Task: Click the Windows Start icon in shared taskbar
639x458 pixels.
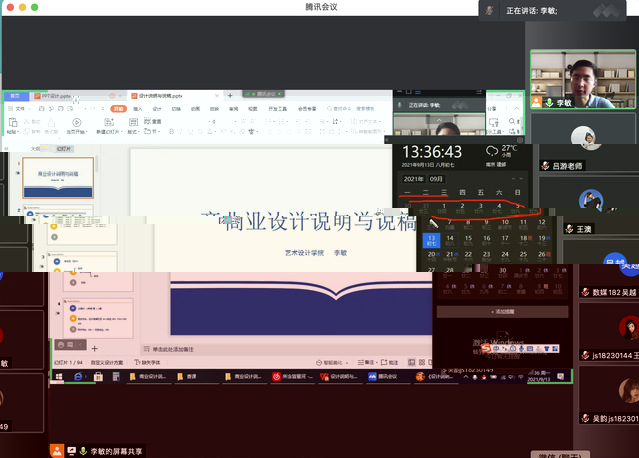Action: click(x=59, y=376)
